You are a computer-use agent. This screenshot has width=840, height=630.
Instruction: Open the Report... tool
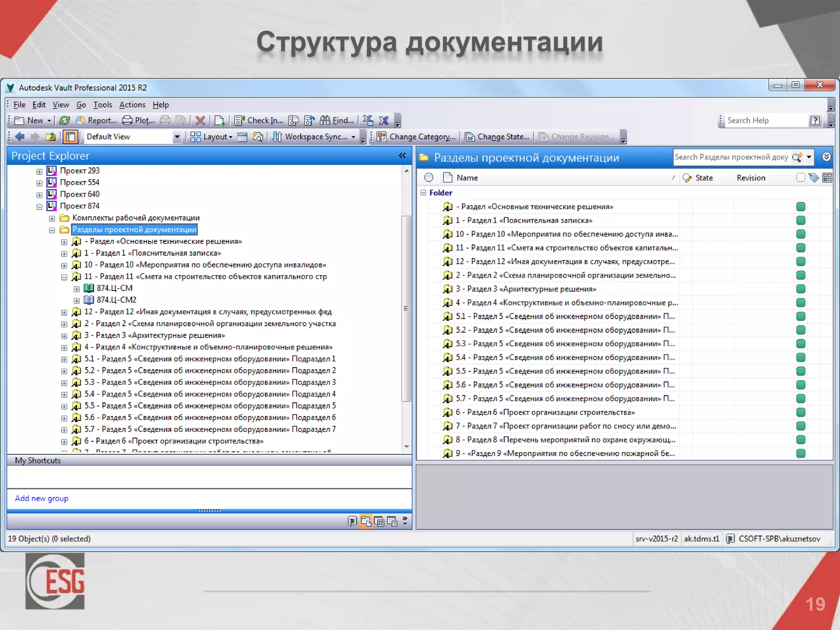tap(97, 120)
